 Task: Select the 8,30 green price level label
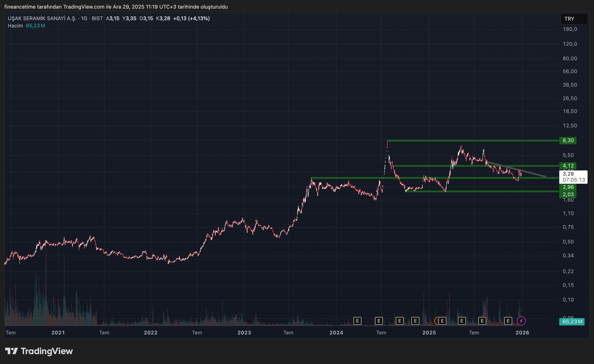pos(568,141)
